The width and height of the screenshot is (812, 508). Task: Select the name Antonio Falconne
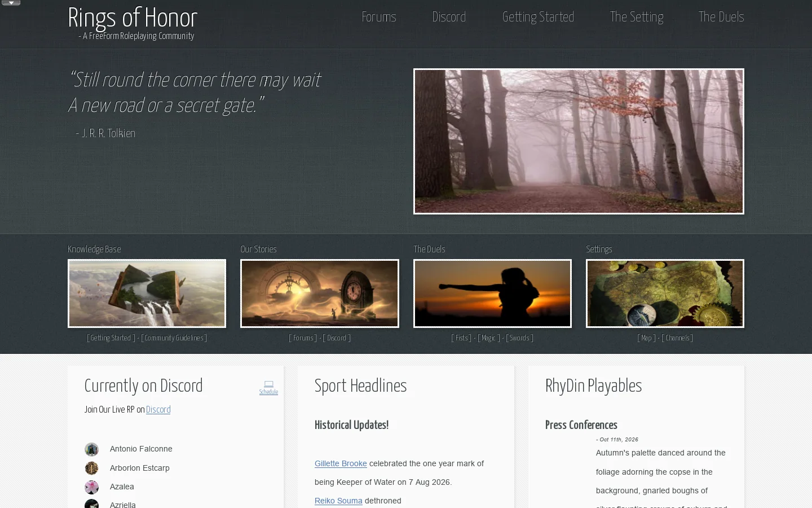141,449
